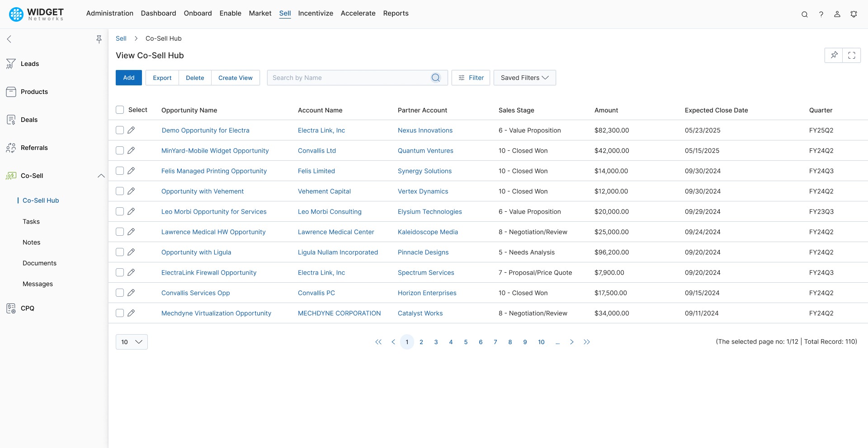Select all records checkbox
This screenshot has height=448, width=868.
click(x=119, y=110)
